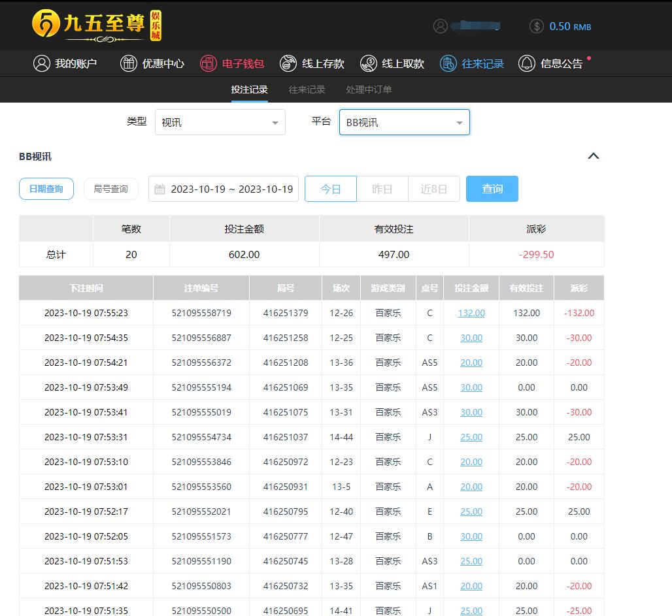Image resolution: width=672 pixels, height=616 pixels.
Task: Select 日期查询 query mode
Action: click(x=46, y=189)
